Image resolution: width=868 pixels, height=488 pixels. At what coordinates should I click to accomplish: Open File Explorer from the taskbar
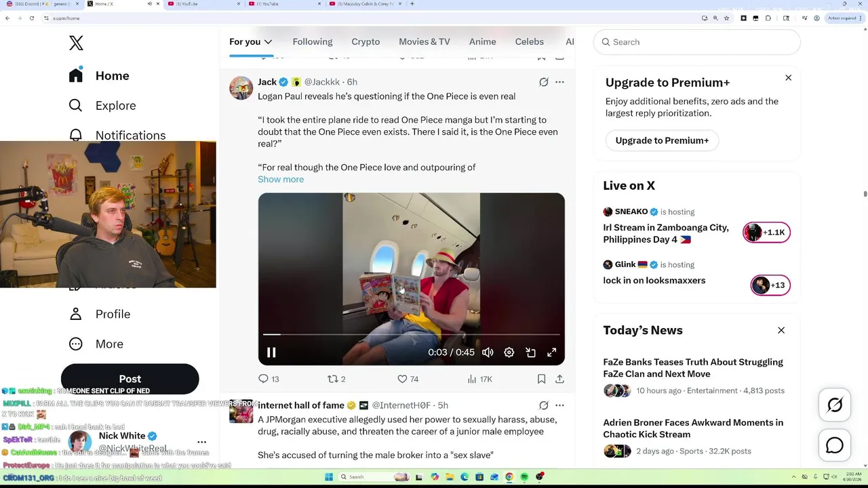coord(450,477)
